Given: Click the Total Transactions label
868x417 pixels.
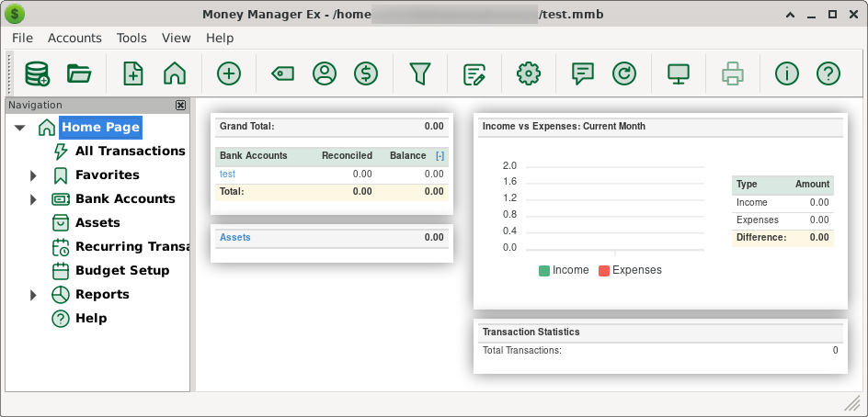Looking at the screenshot, I should [x=522, y=351].
